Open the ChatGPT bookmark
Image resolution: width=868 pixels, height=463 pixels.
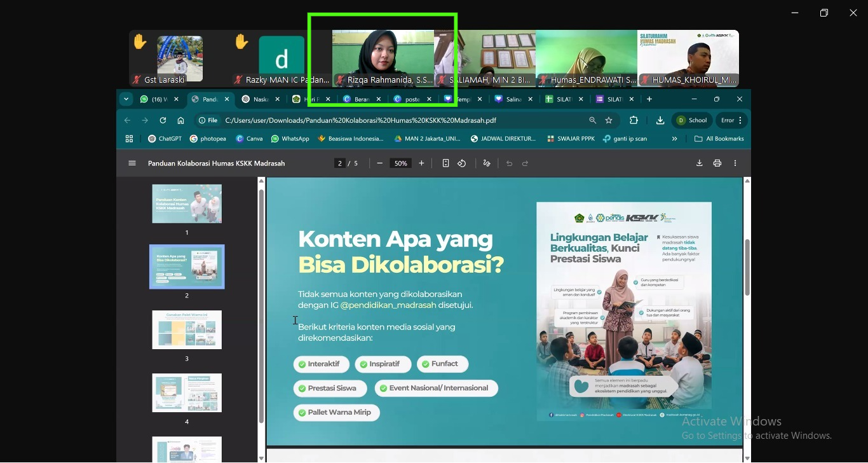point(165,139)
